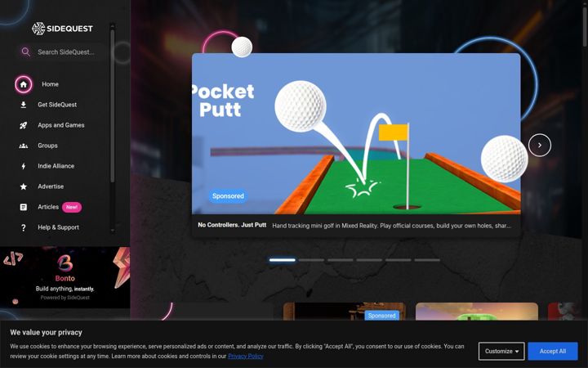Open Indie Alliance menu item
588x368 pixels.
click(56, 166)
